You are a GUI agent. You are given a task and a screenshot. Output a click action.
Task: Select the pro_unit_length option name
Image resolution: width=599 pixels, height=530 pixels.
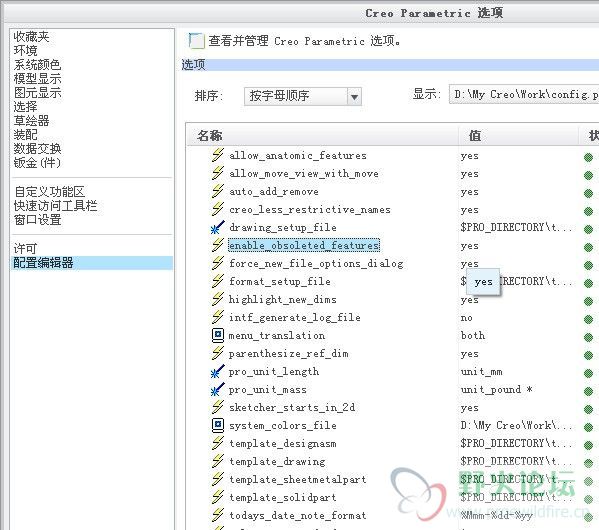coord(274,371)
